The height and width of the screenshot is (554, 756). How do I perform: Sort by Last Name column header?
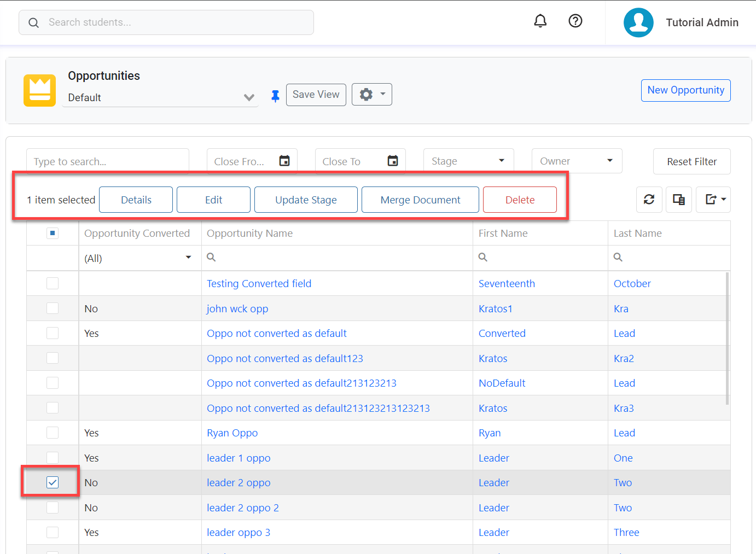[x=637, y=233]
